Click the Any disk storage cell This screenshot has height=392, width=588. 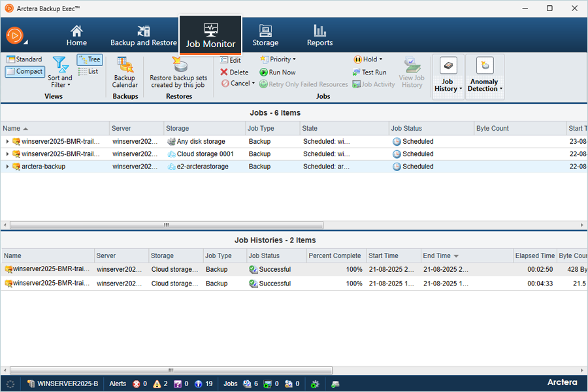201,141
